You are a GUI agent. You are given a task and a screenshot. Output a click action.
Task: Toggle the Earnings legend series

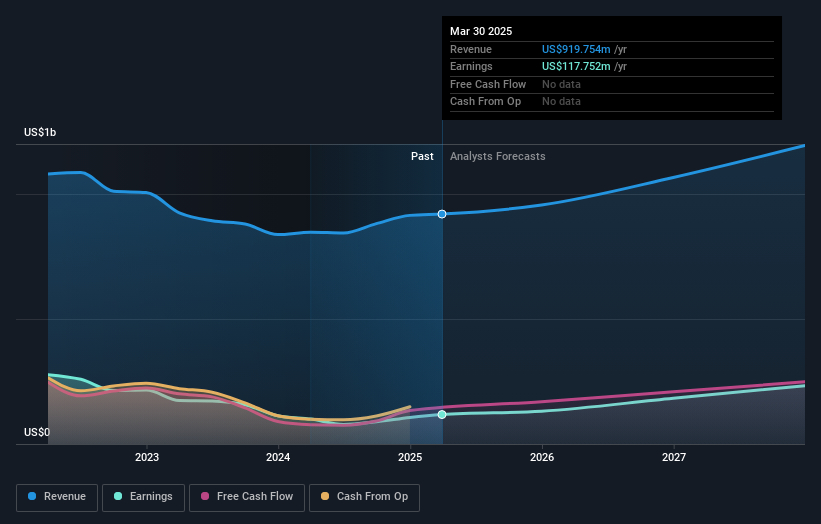(143, 497)
